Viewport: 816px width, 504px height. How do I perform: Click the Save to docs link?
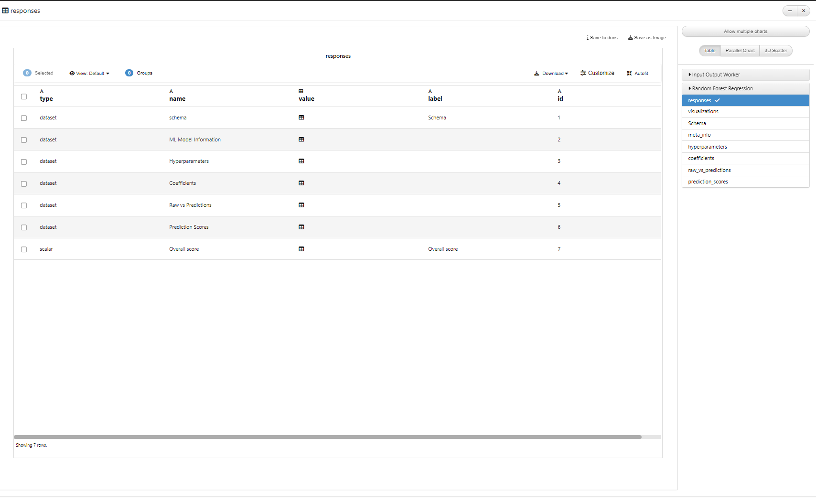pyautogui.click(x=602, y=38)
